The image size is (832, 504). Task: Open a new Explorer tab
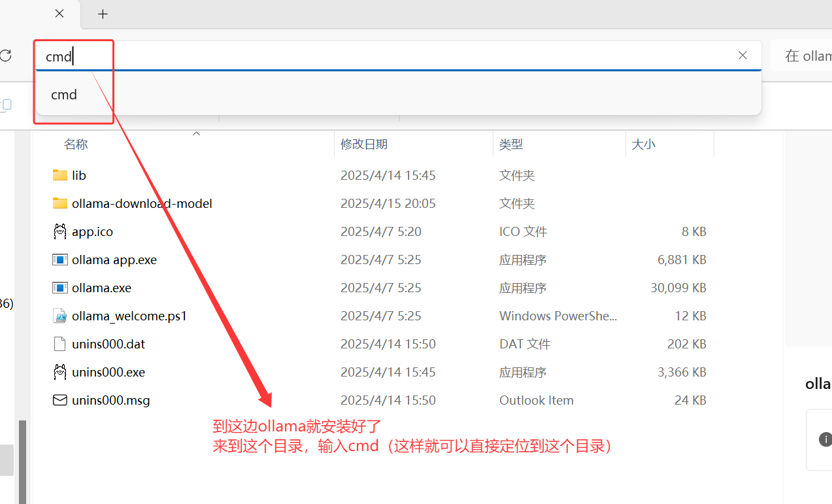(103, 14)
